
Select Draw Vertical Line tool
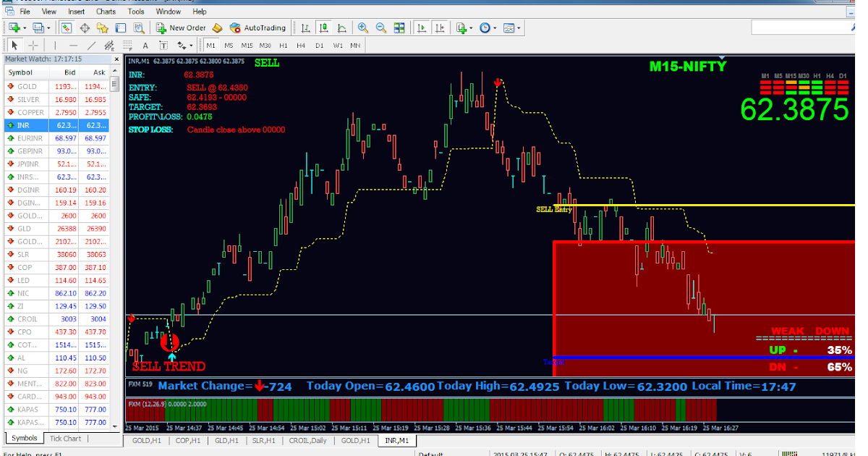point(56,46)
